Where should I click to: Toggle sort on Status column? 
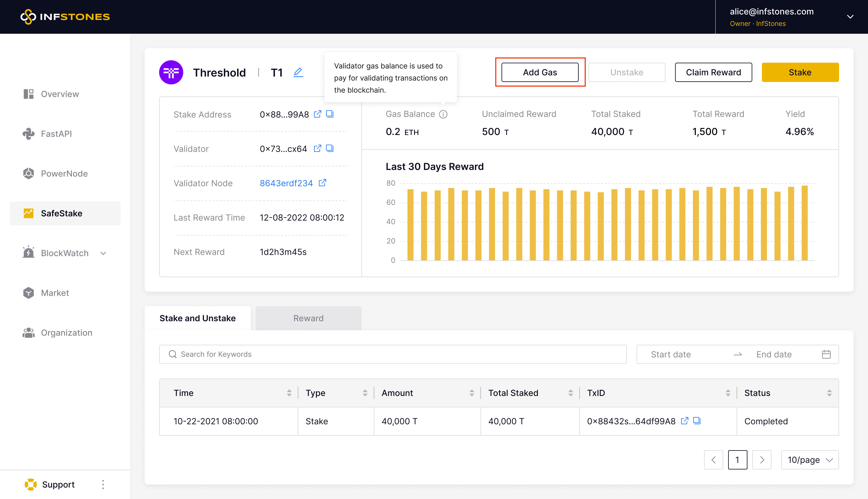[829, 393]
